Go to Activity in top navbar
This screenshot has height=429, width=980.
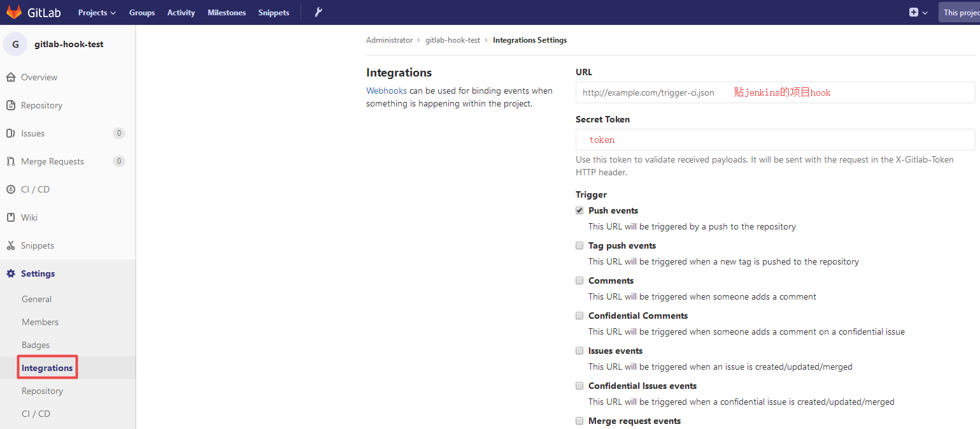pyautogui.click(x=181, y=13)
